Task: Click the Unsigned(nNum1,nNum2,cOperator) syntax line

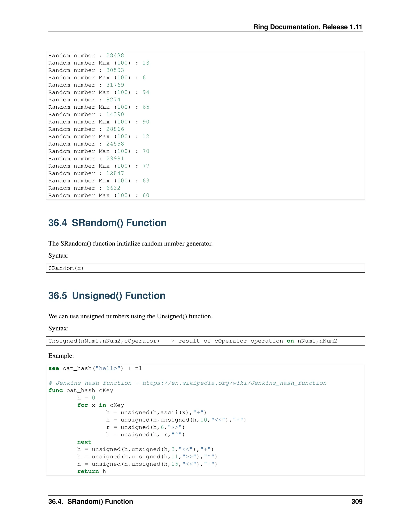Action: [104, 341]
